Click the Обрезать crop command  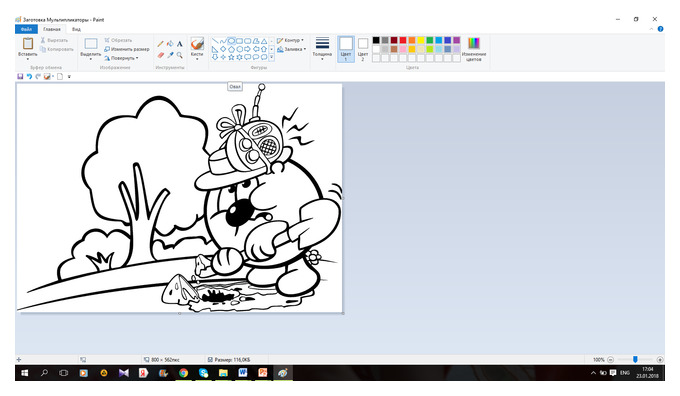118,40
